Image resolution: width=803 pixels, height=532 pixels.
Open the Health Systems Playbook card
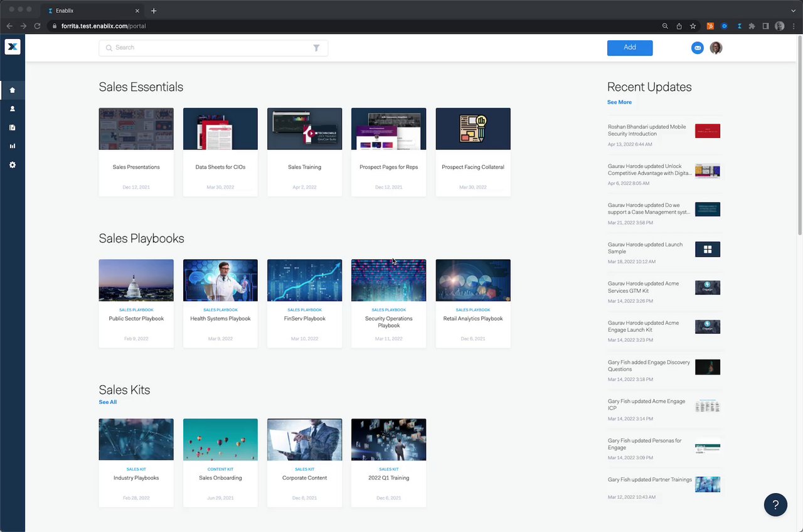220,304
